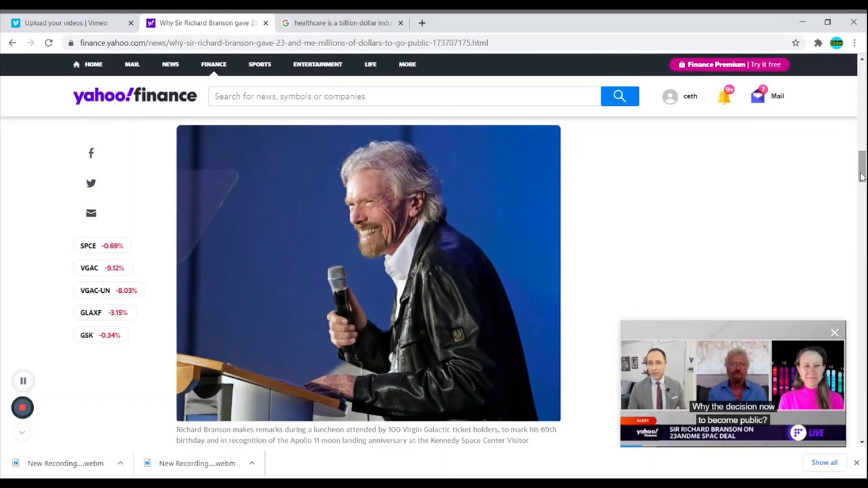
Task: Open GLAXF ticker quote
Action: (x=104, y=313)
